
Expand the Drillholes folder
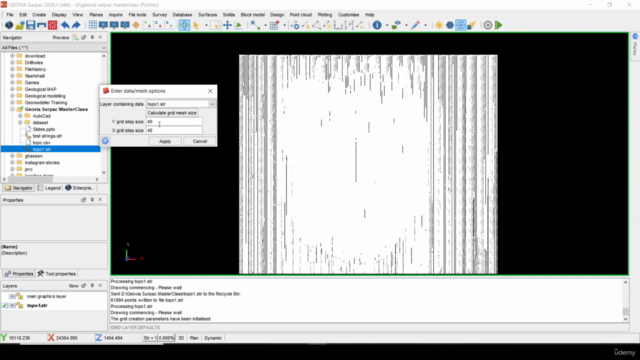pyautogui.click(x=12, y=62)
